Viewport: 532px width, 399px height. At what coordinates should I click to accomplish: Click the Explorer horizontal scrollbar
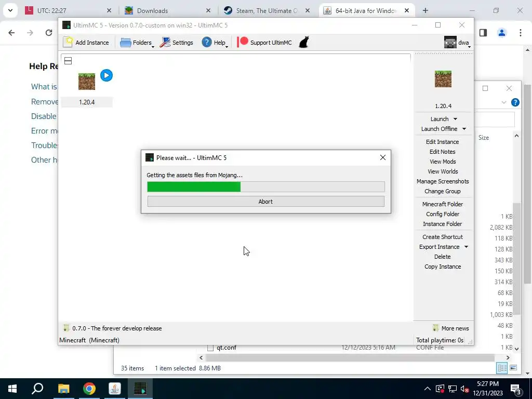coord(350,357)
